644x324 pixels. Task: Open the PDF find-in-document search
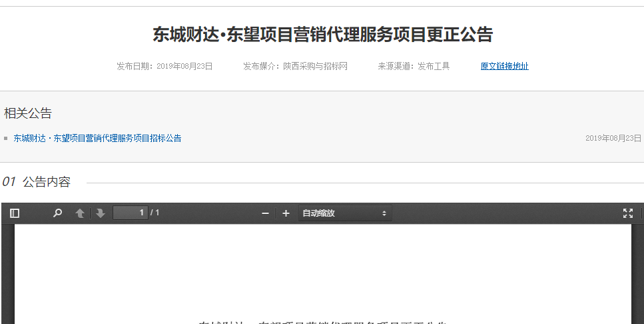[x=58, y=213]
